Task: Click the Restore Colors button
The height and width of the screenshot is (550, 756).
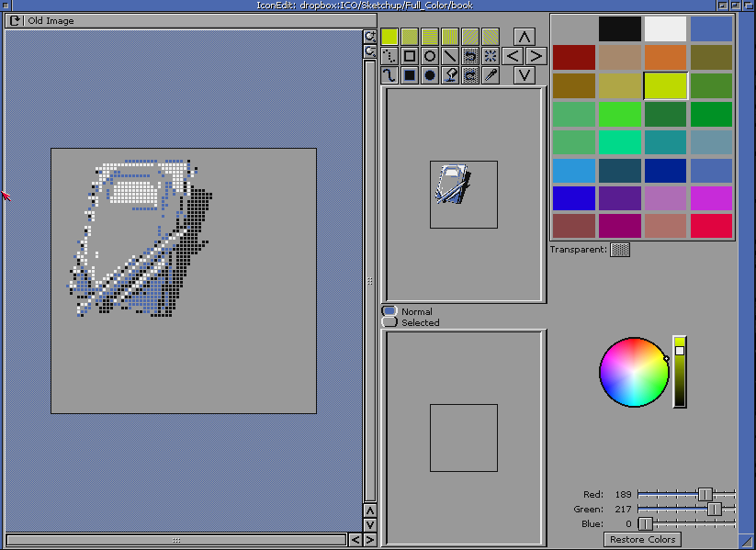Action: point(642,539)
